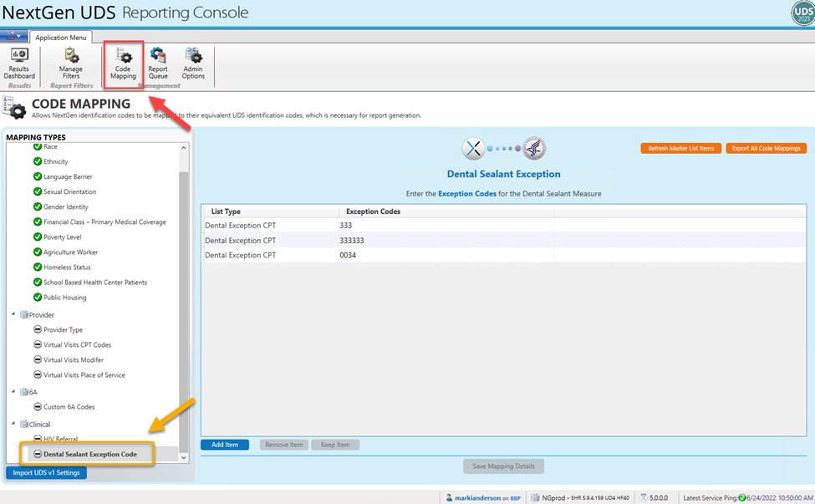This screenshot has width=815, height=504.
Task: Click the green check icon beside Ethnicity
Action: point(38,161)
